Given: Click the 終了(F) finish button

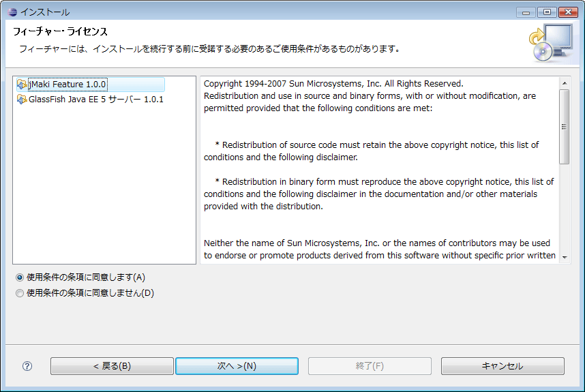Looking at the screenshot, I should point(370,366).
